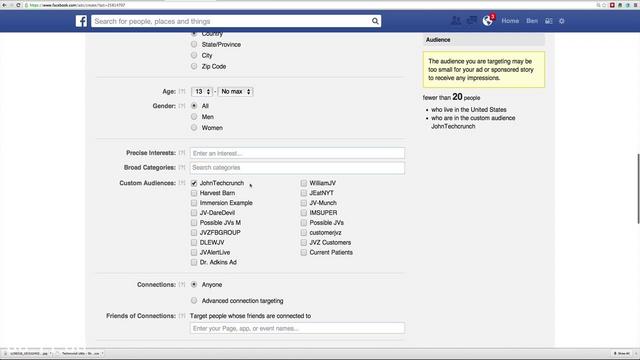Open the privacy shortcuts lock icon

(549, 21)
